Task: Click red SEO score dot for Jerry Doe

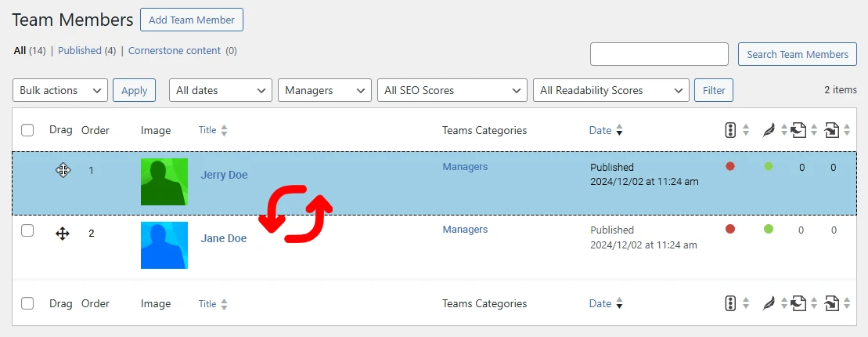Action: (x=729, y=165)
